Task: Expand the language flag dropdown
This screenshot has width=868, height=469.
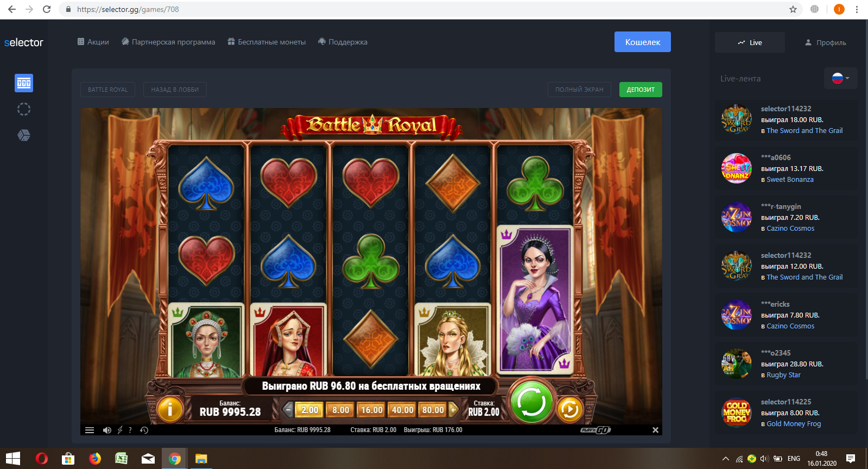Action: [x=840, y=78]
